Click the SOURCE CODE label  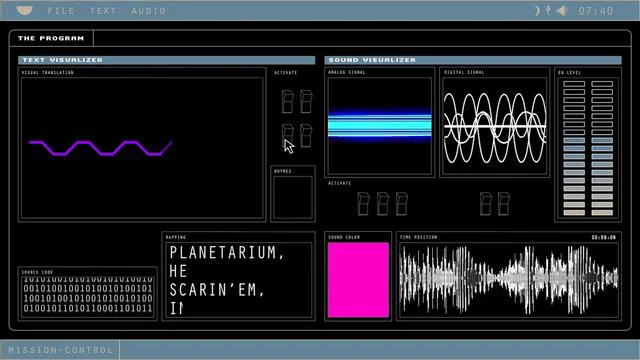tap(37, 272)
